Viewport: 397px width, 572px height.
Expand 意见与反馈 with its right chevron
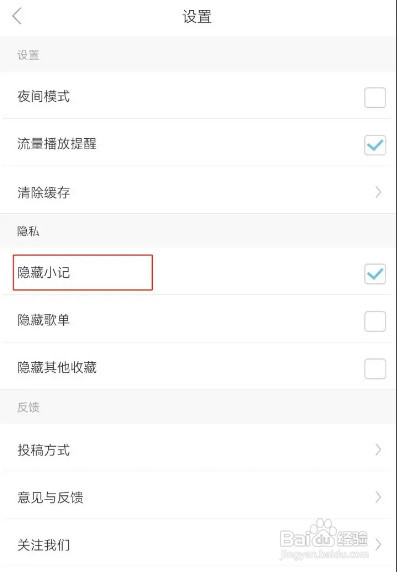pos(378,497)
